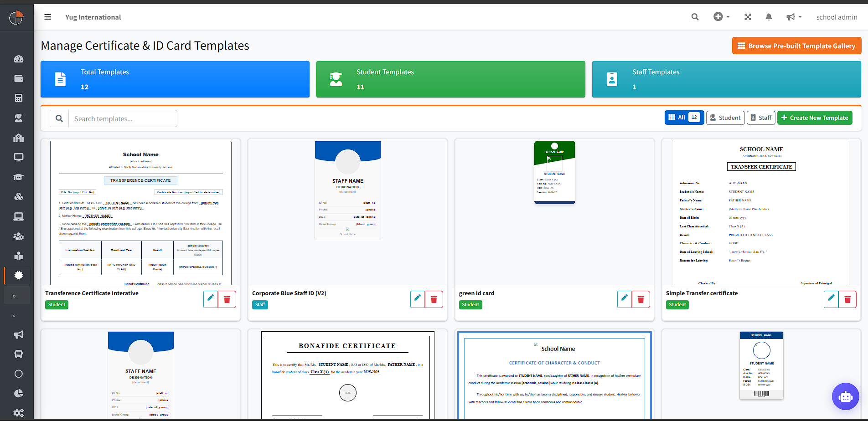This screenshot has height=421, width=868.
Task: Expand the megaphone announcements dropdown
Action: pos(794,17)
